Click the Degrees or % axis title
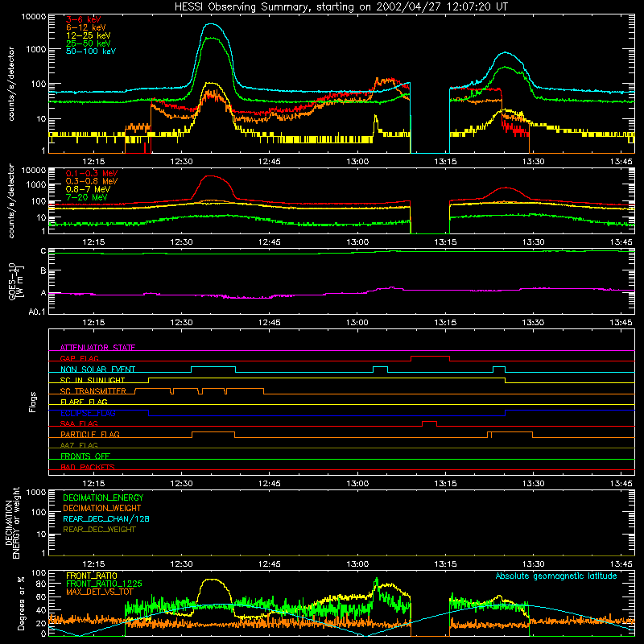Viewport: 644px width, 644px height. coord(22,603)
